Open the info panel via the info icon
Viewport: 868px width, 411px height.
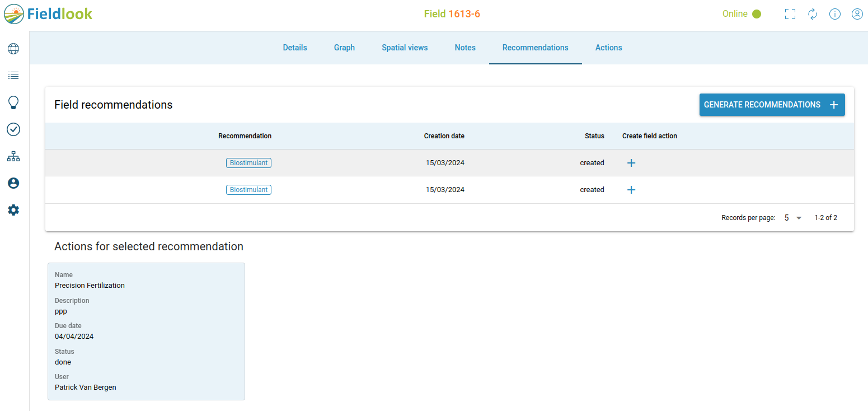pos(835,14)
